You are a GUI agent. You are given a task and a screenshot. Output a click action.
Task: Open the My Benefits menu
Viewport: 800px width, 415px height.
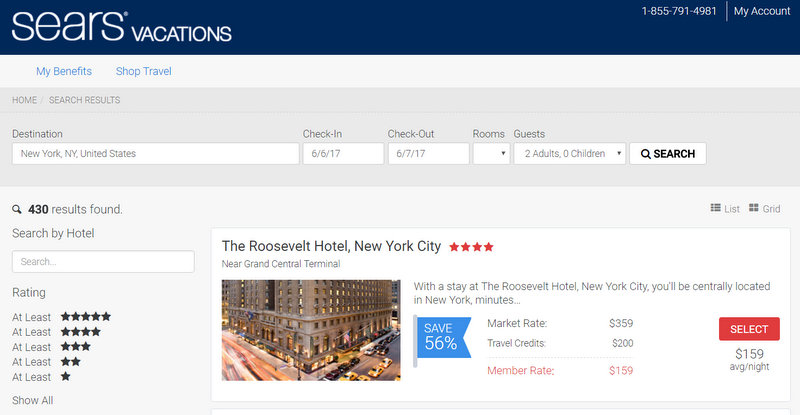pos(64,71)
